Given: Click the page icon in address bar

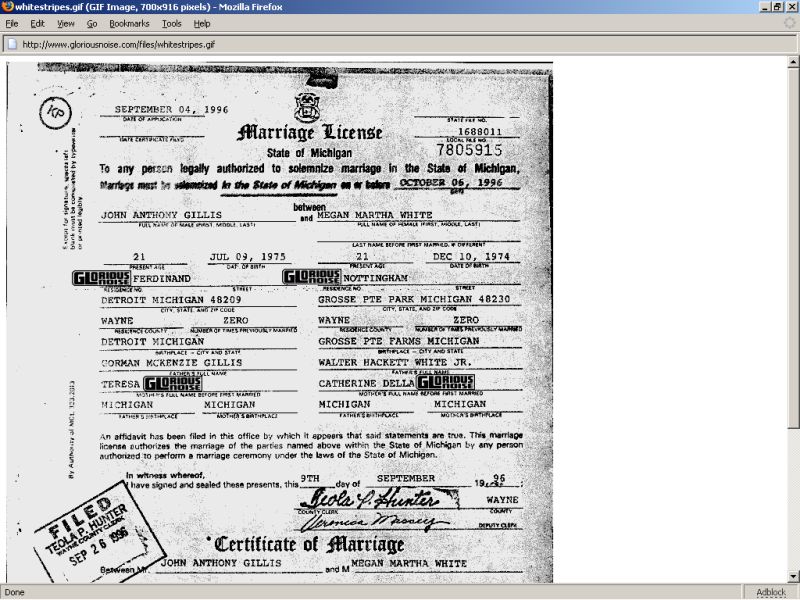Looking at the screenshot, I should [x=11, y=44].
